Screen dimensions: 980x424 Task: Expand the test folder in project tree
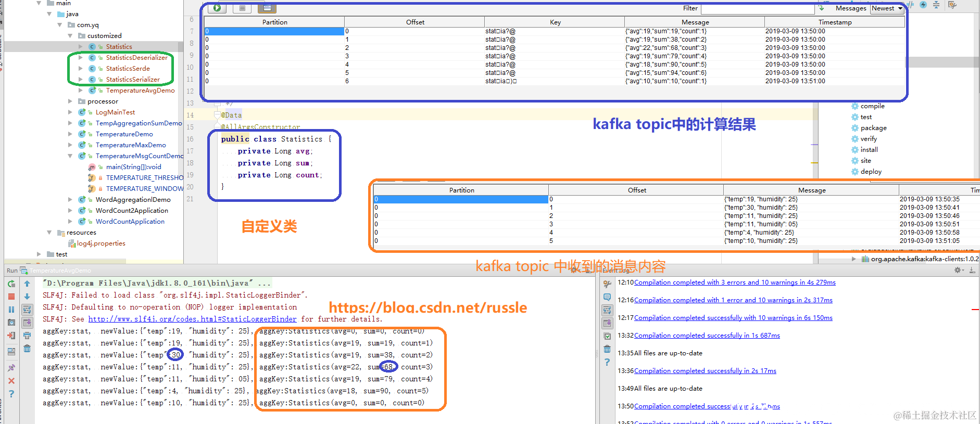[x=39, y=254]
